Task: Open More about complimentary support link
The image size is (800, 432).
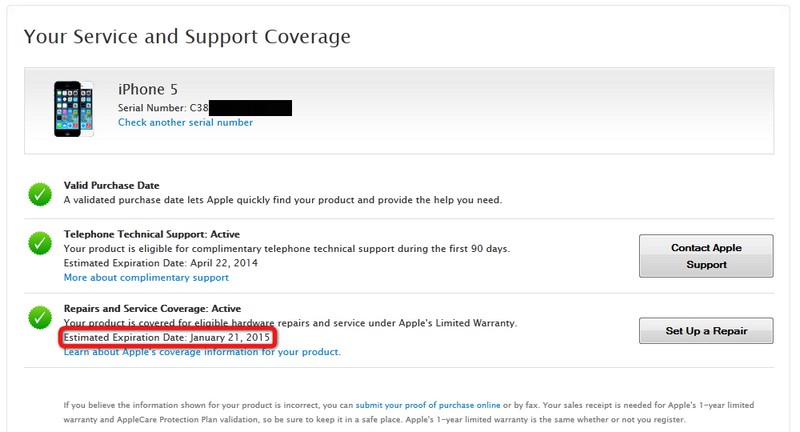Action: point(146,277)
